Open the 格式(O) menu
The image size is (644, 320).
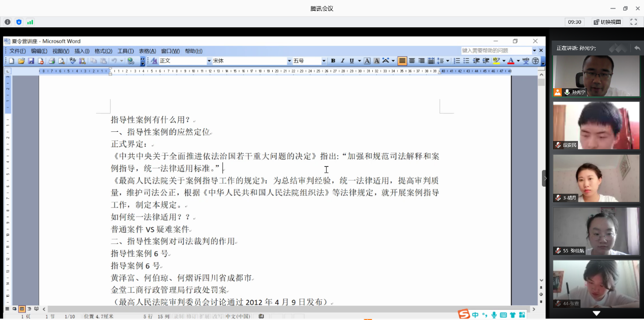(x=103, y=51)
